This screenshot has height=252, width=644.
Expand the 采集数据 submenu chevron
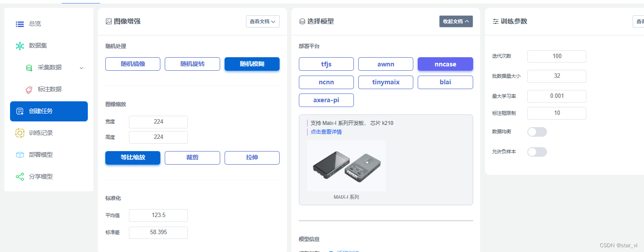click(x=81, y=68)
